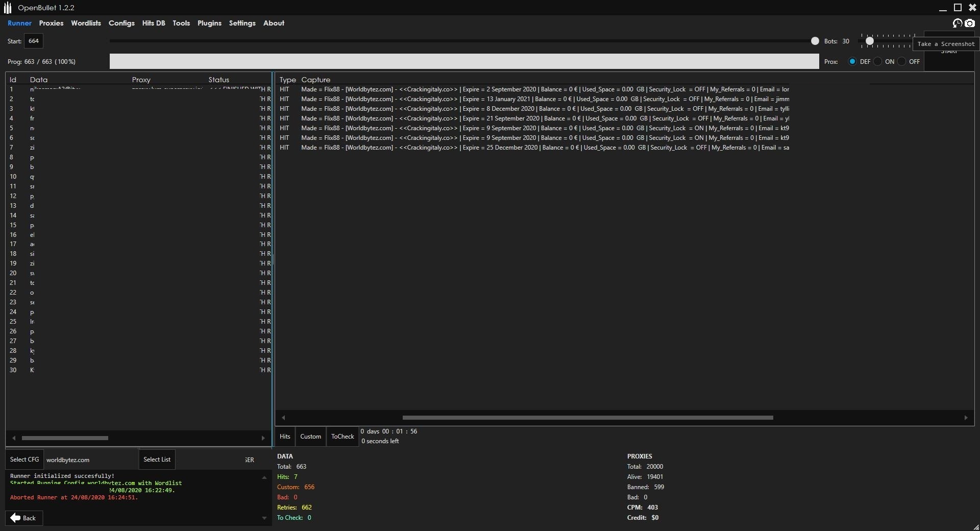Click the Select CFG button

tap(24, 460)
